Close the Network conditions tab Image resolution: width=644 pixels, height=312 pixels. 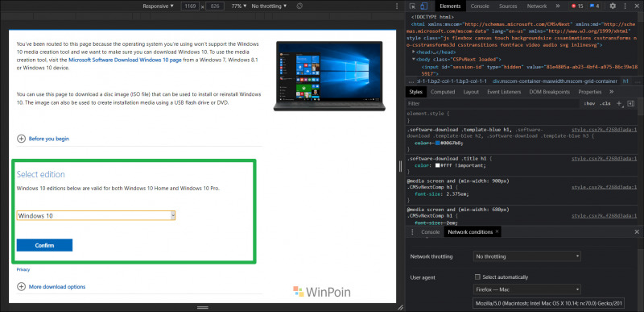[x=497, y=231]
